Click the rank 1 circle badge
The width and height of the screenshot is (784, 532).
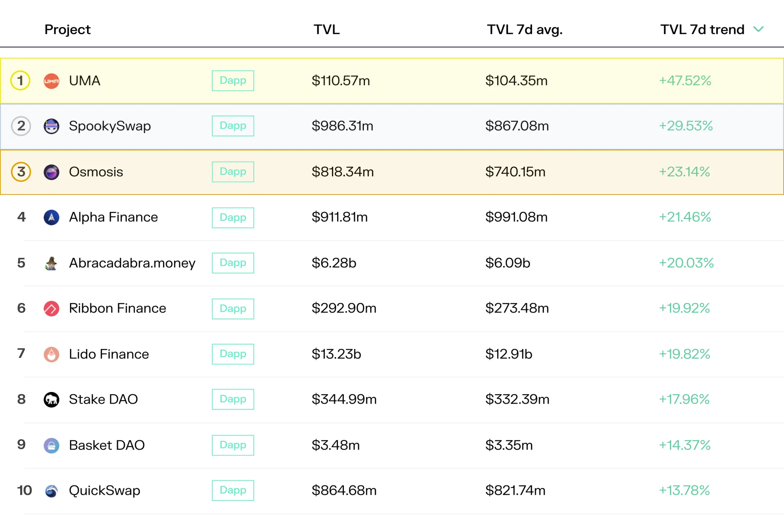coord(20,81)
